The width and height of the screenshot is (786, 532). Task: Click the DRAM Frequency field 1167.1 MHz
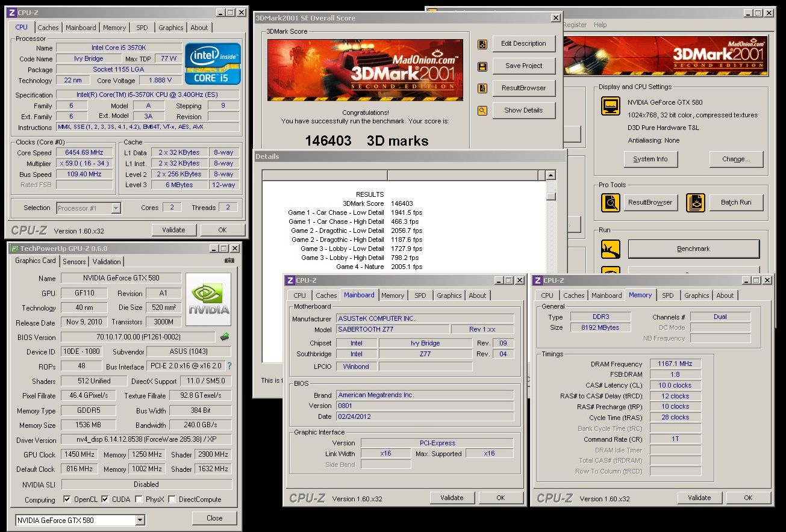[675, 364]
